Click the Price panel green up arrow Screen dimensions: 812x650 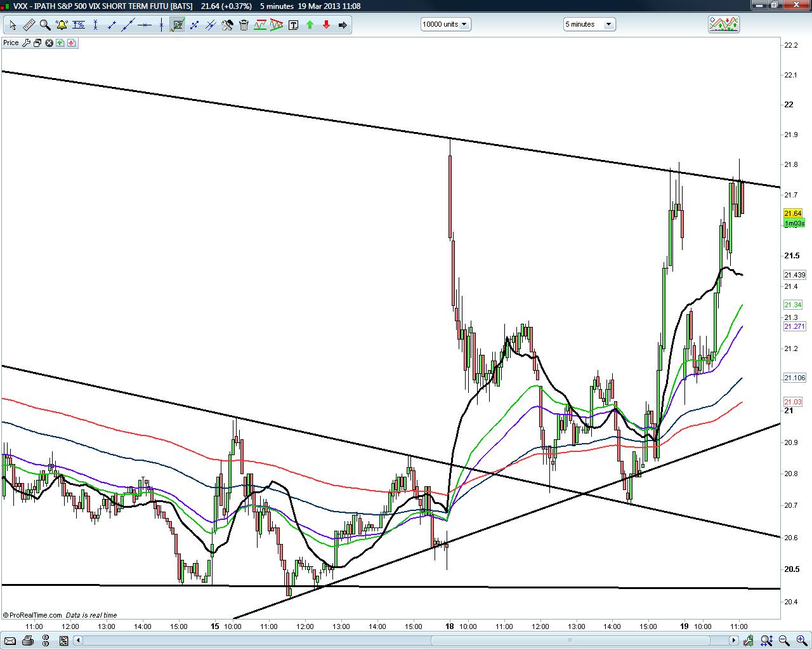pyautogui.click(x=60, y=43)
